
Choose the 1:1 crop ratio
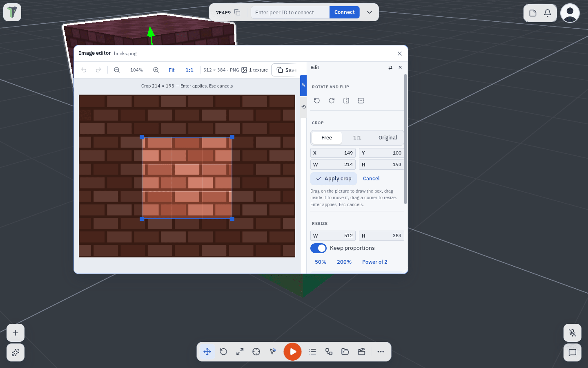click(357, 138)
